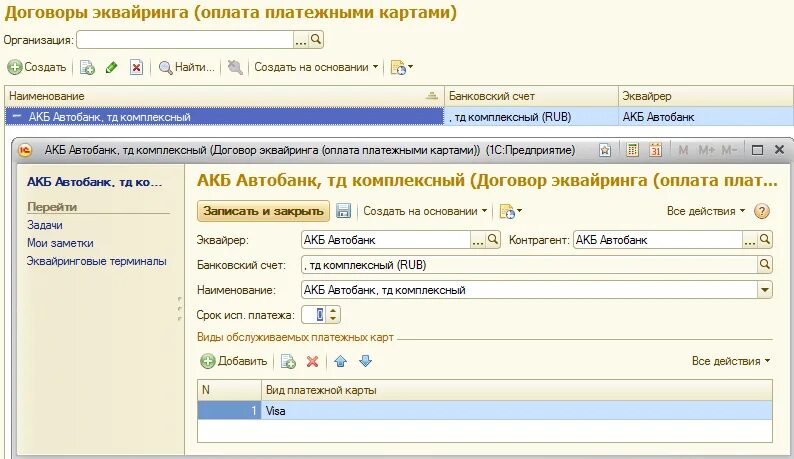Save with the floppy disk icon
This screenshot has height=459, width=794.
[343, 211]
